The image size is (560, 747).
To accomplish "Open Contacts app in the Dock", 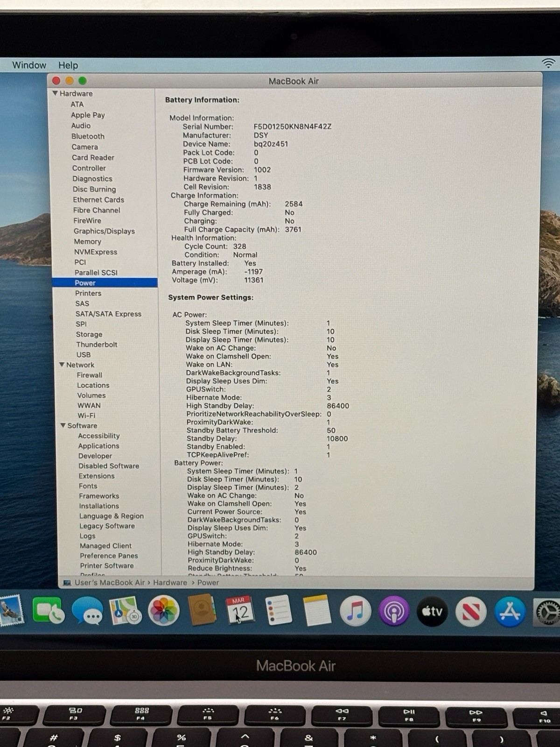I will (x=202, y=610).
